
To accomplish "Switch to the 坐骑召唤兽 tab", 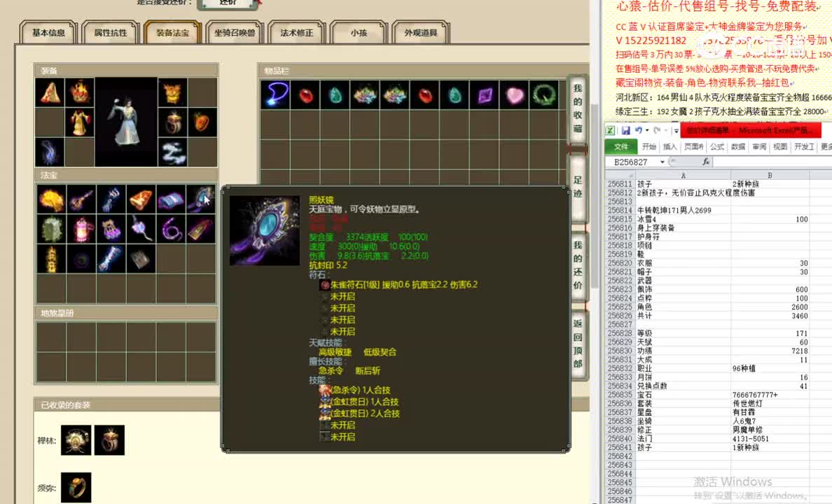I will 235,33.
